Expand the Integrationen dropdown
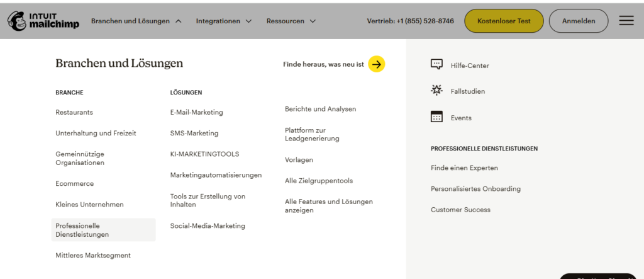 [x=224, y=21]
